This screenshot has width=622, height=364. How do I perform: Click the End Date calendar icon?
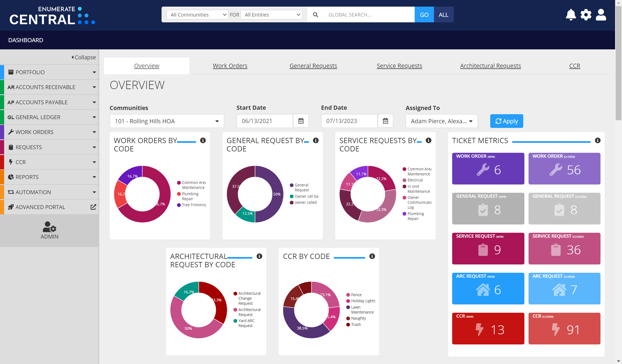385,121
